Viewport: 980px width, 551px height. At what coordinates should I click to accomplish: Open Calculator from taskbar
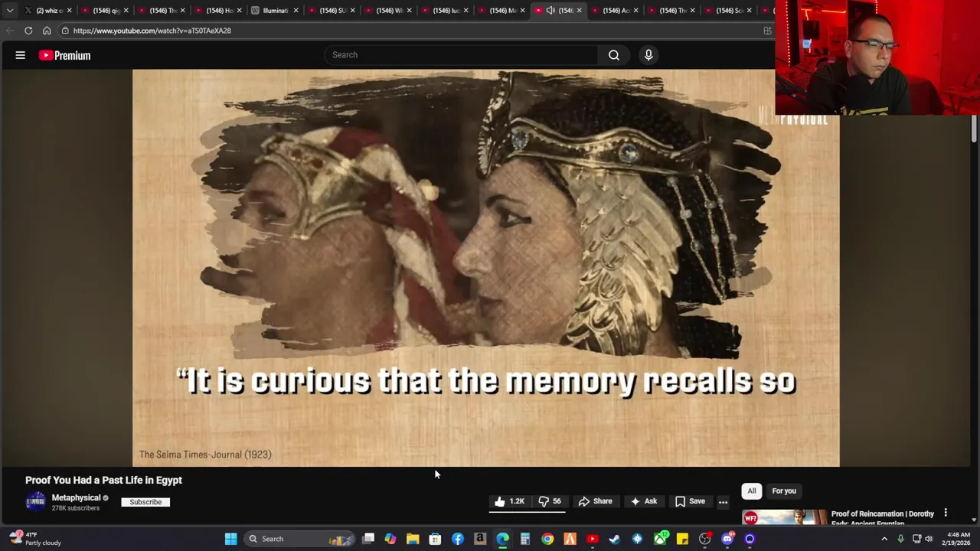tap(525, 539)
